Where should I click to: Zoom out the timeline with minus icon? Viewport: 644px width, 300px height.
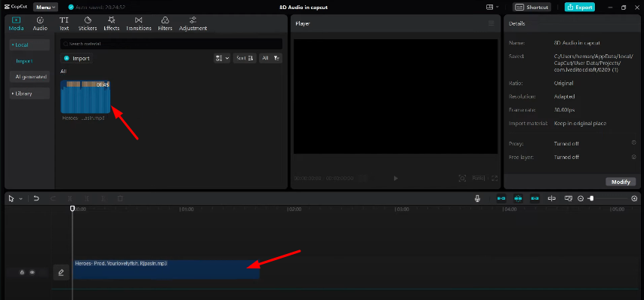point(581,198)
